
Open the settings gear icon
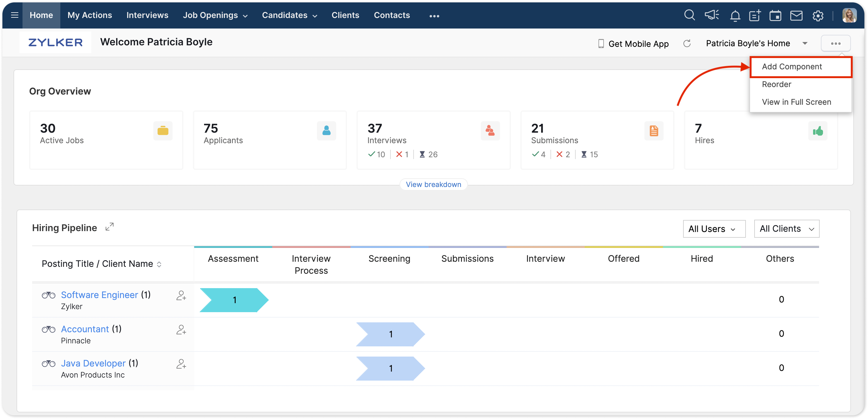(818, 16)
